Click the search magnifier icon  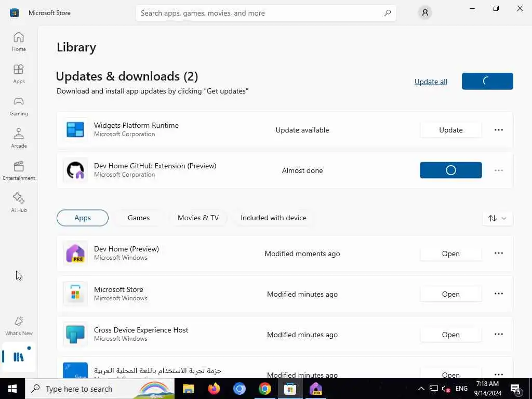(388, 13)
